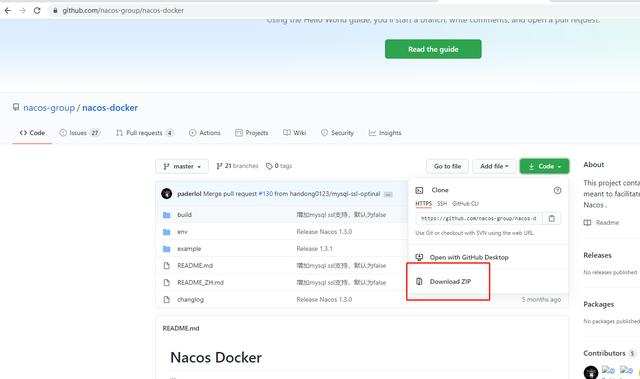Switch to the Issues tab
Viewport: 640px width, 379px height.
(x=80, y=133)
